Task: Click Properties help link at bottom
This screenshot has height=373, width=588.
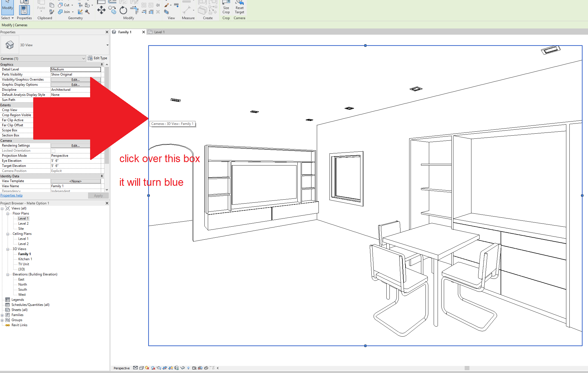Action: 11,196
